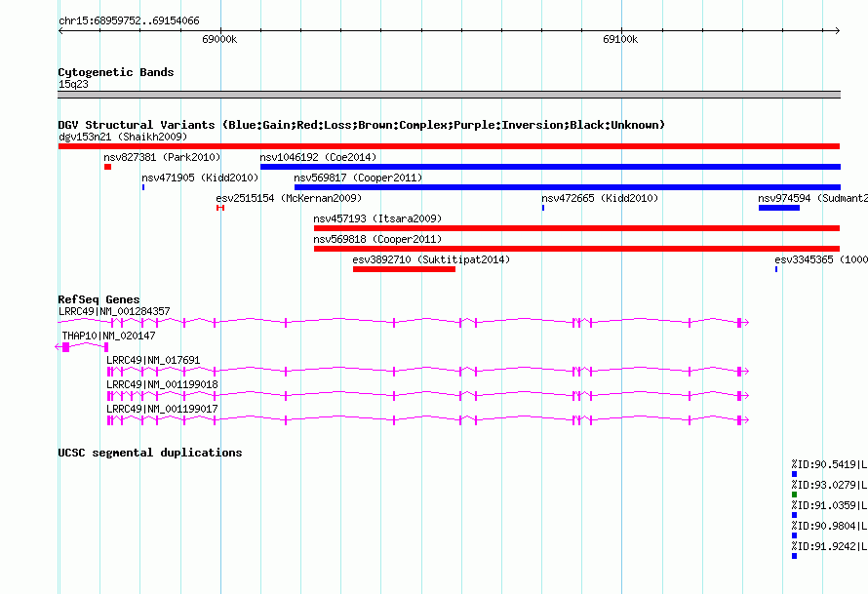The width and height of the screenshot is (868, 594).
Task: Click the Cytogenetic Bands track title
Action: click(116, 72)
